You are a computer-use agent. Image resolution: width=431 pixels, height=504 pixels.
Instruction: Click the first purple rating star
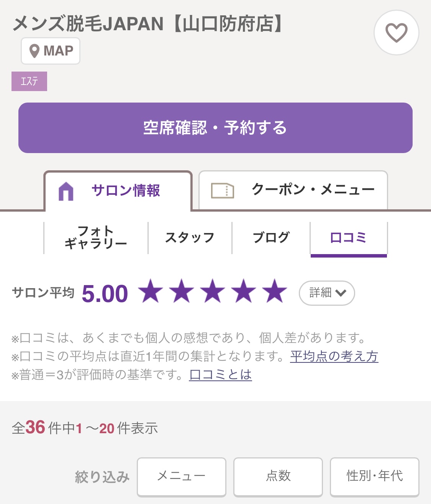pos(151,292)
